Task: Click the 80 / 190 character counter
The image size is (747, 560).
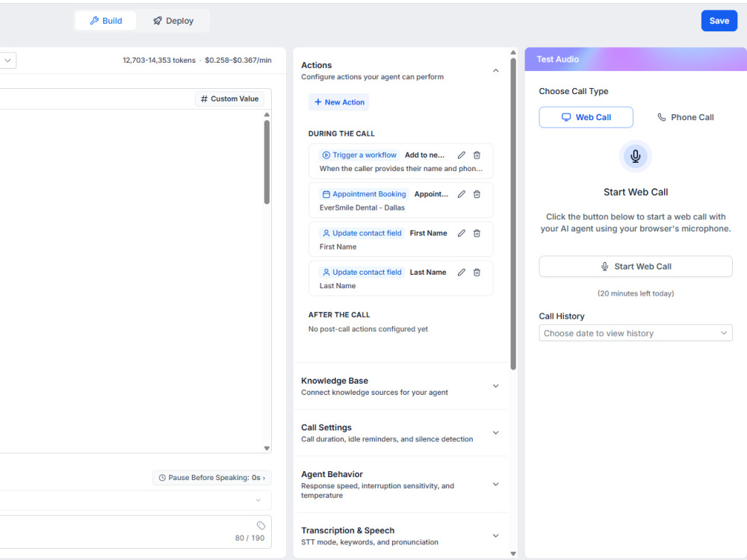Action: [x=249, y=538]
